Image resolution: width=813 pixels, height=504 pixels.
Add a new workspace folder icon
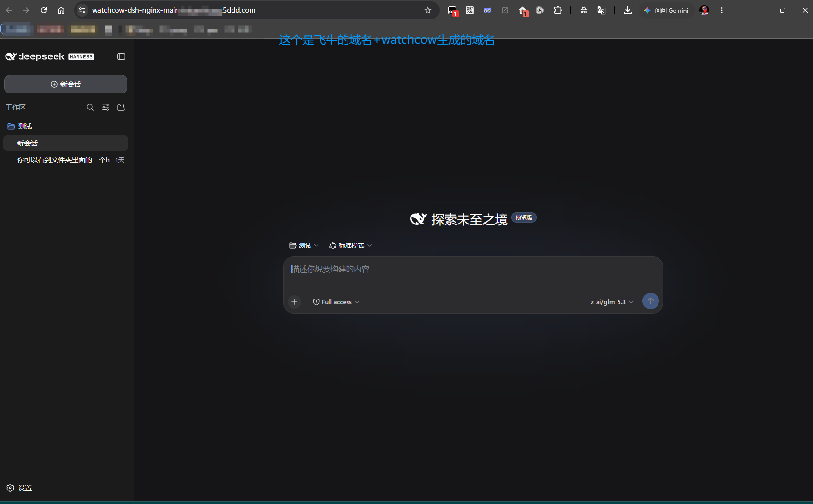tap(121, 107)
